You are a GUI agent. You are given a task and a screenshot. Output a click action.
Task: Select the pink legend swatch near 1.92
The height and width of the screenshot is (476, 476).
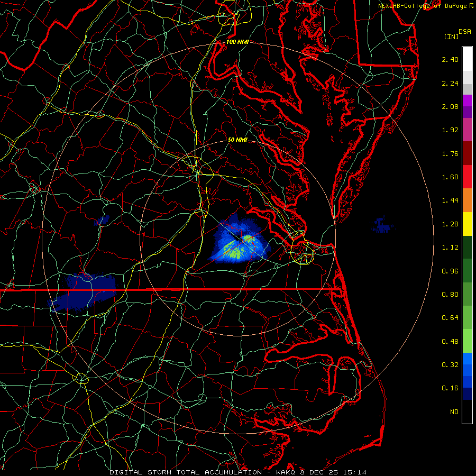[x=467, y=130]
